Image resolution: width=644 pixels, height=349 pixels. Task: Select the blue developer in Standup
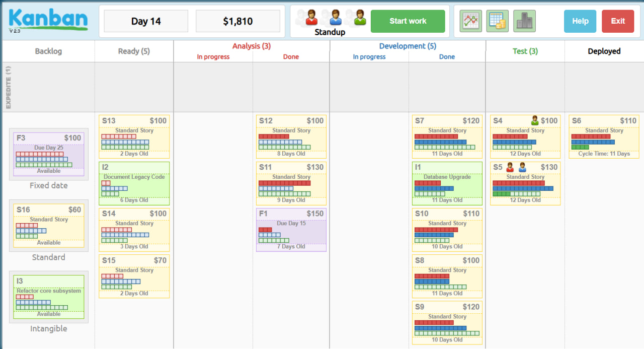click(336, 17)
